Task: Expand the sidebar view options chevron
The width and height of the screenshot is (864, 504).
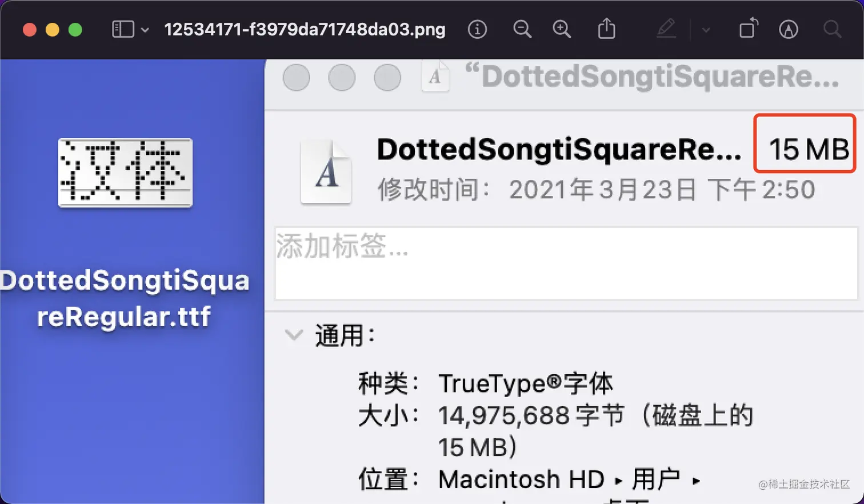Action: coord(145,30)
